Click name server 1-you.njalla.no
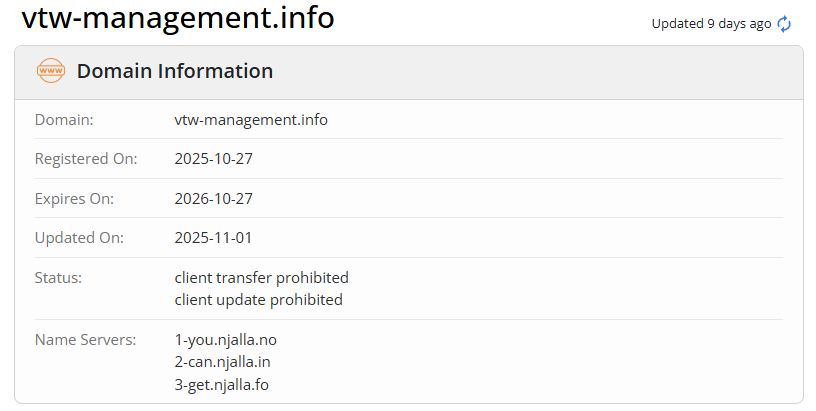 click(225, 340)
